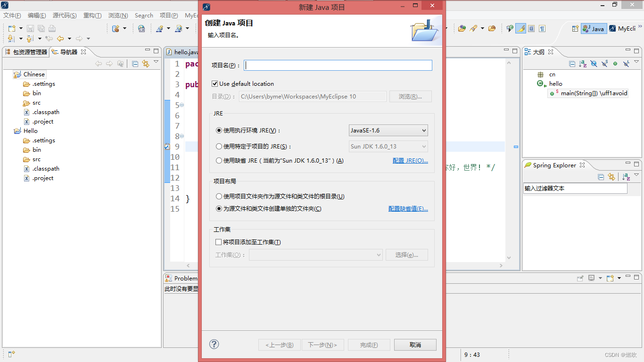Screen dimensions: 644x362
Task: Click the dialog help question mark icon
Action: (x=214, y=345)
